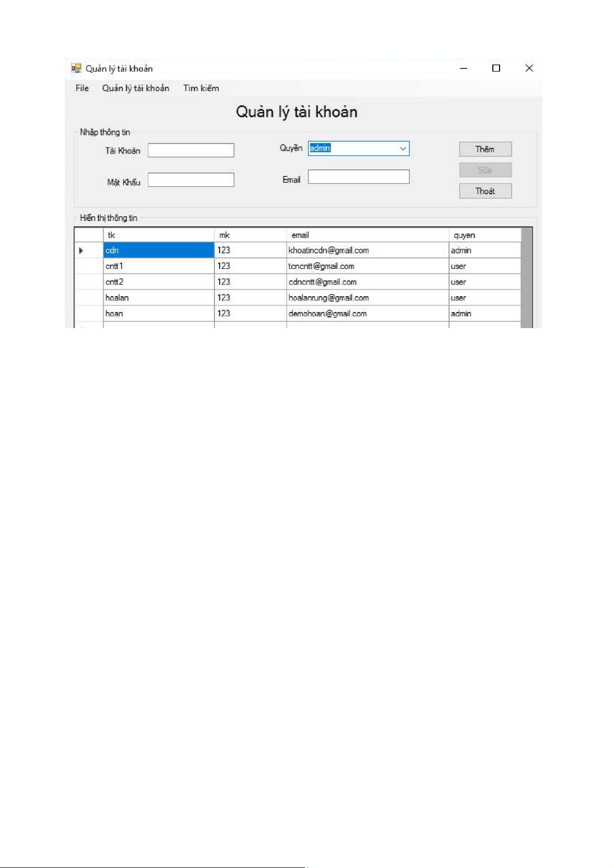
Task: Select the row header arrow for cdn
Action: click(81, 251)
